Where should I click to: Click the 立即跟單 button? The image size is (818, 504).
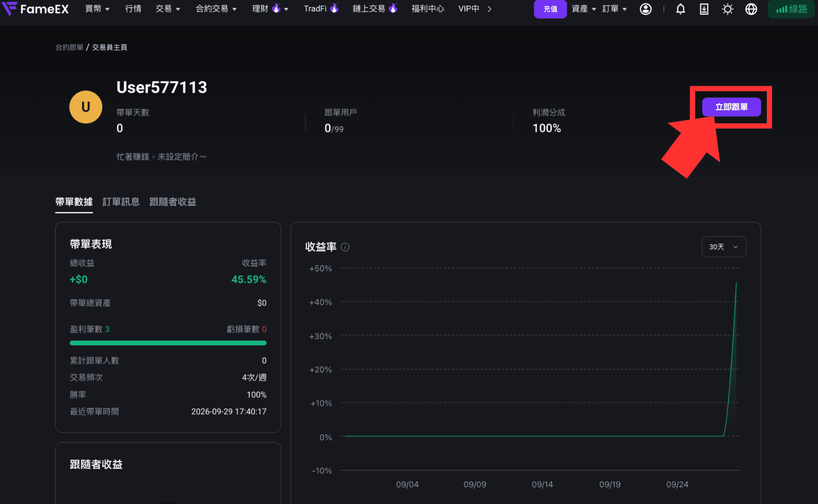731,107
